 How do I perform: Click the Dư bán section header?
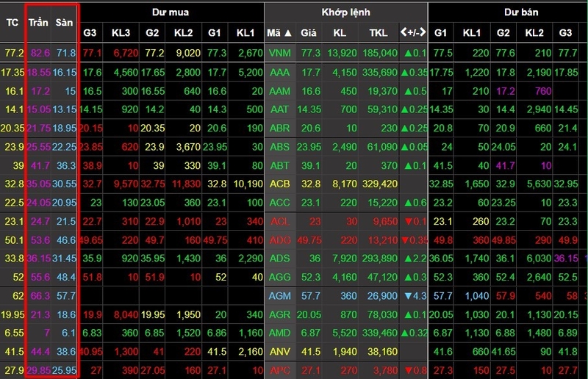pyautogui.click(x=521, y=12)
